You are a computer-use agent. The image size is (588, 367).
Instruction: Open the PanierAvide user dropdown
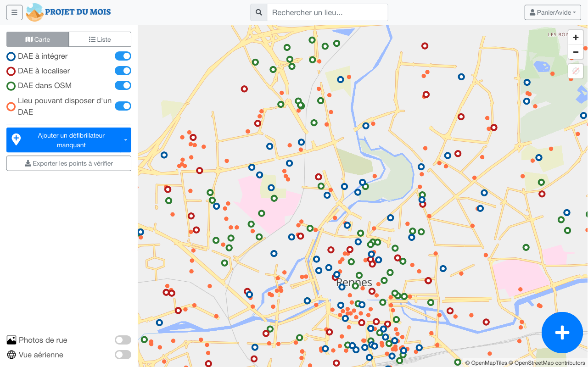coord(553,12)
